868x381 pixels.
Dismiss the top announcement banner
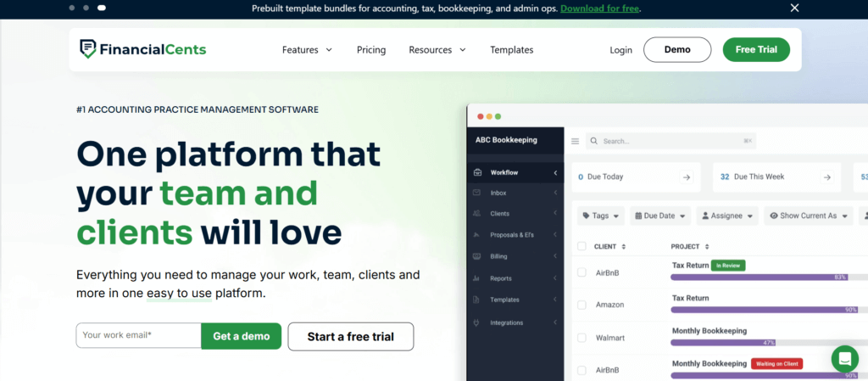click(794, 8)
